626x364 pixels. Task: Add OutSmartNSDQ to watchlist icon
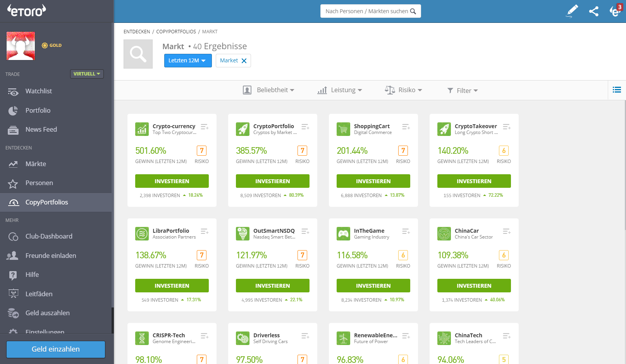click(x=305, y=231)
